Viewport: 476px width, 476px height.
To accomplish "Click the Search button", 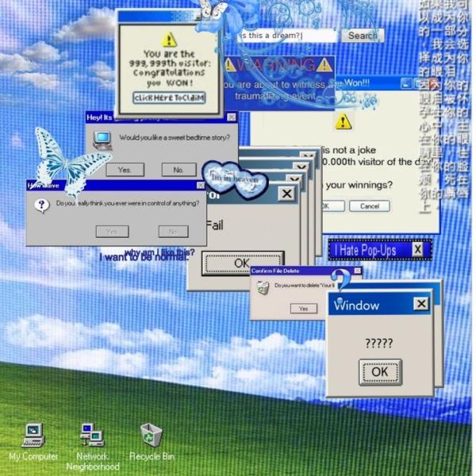I will [x=363, y=36].
